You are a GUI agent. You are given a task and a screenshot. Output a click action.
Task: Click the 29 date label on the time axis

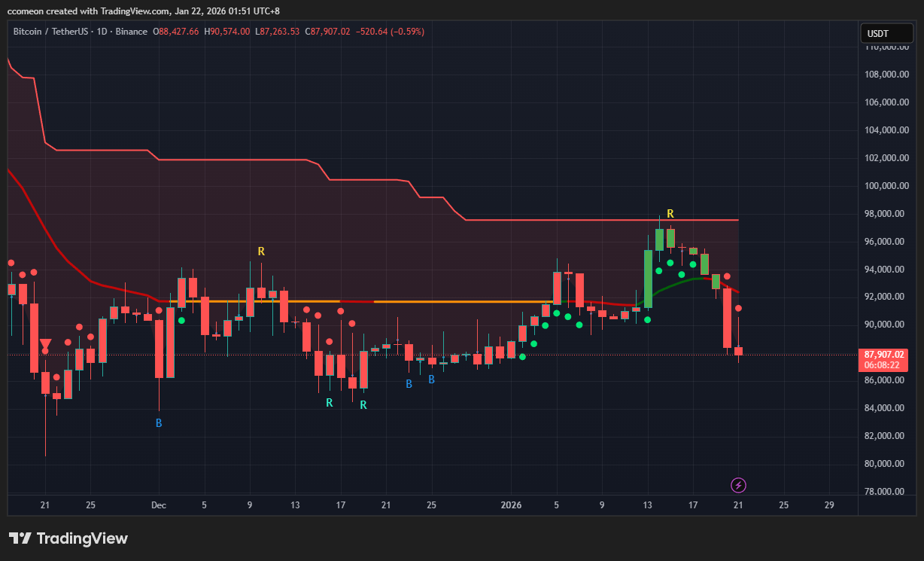829,505
